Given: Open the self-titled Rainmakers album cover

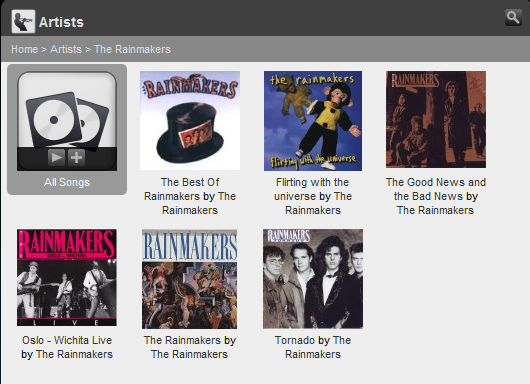Looking at the screenshot, I should (190, 279).
